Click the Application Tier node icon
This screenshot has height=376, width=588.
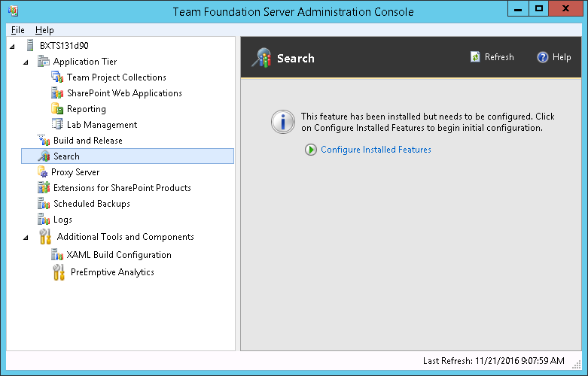[44, 62]
